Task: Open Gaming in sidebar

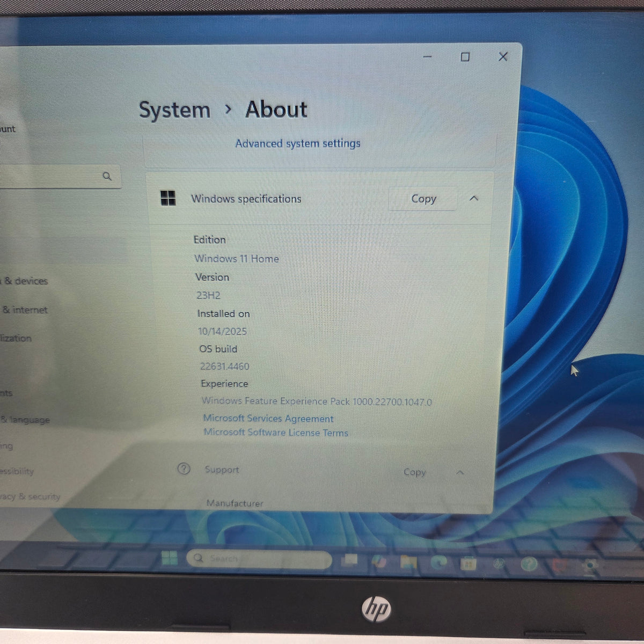Action: pos(6,446)
